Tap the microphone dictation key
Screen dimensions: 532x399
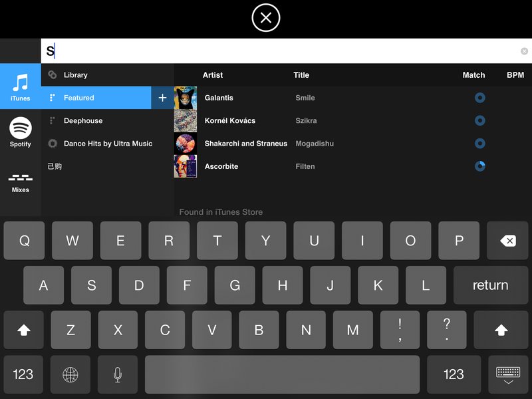point(118,374)
